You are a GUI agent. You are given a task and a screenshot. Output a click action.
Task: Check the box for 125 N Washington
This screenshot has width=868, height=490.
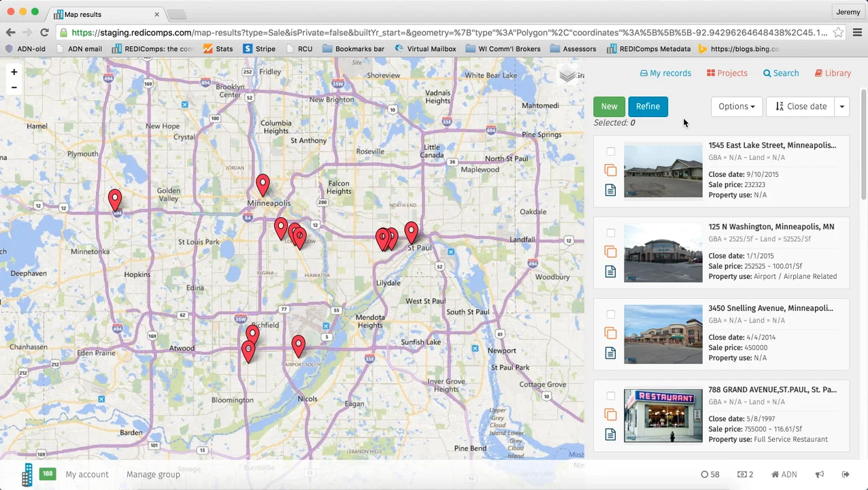tap(610, 233)
